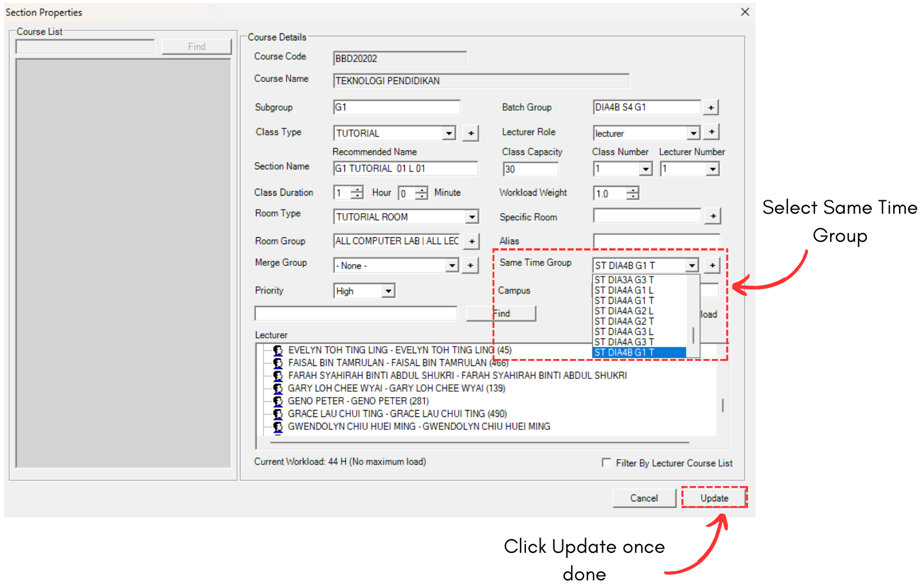Choose ST DIA3A G3 T option
The image size is (922, 588).
tap(624, 280)
